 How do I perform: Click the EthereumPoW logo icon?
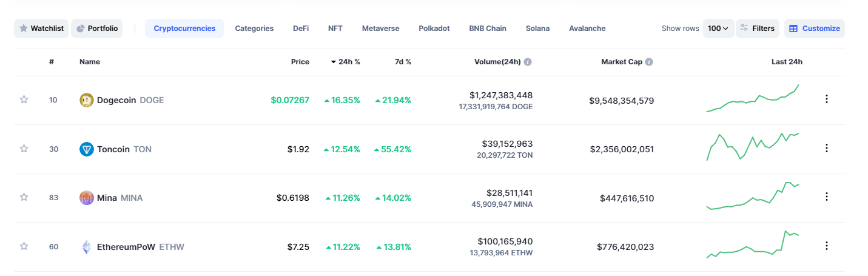click(87, 247)
